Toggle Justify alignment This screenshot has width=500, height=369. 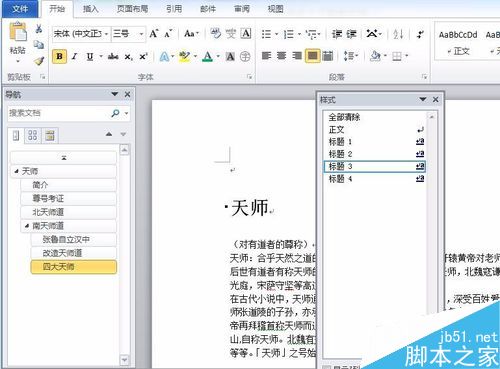coord(312,56)
